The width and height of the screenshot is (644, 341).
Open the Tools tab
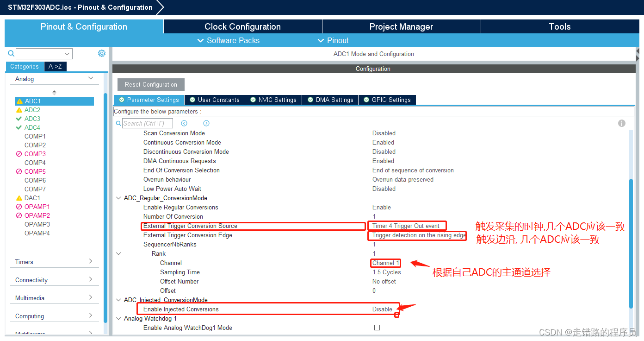(560, 26)
